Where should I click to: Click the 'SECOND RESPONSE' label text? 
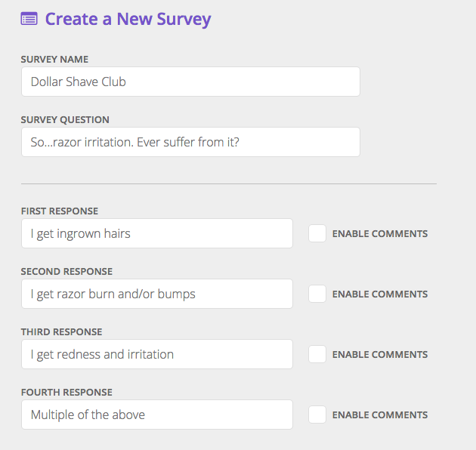[66, 271]
